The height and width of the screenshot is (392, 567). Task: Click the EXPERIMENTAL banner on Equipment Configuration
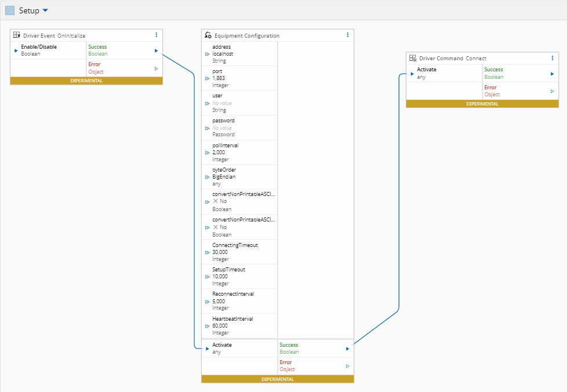pyautogui.click(x=278, y=379)
